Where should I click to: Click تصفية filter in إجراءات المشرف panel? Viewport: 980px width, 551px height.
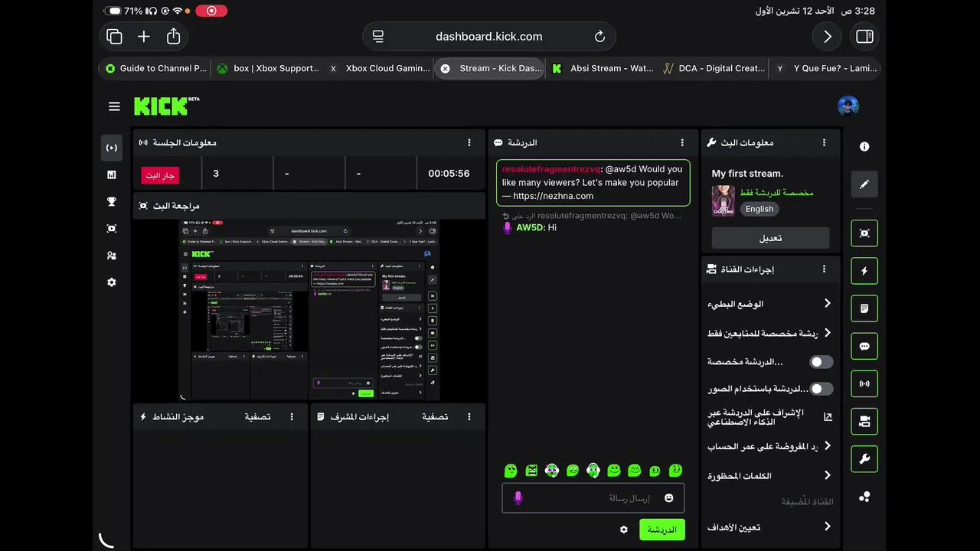click(435, 417)
